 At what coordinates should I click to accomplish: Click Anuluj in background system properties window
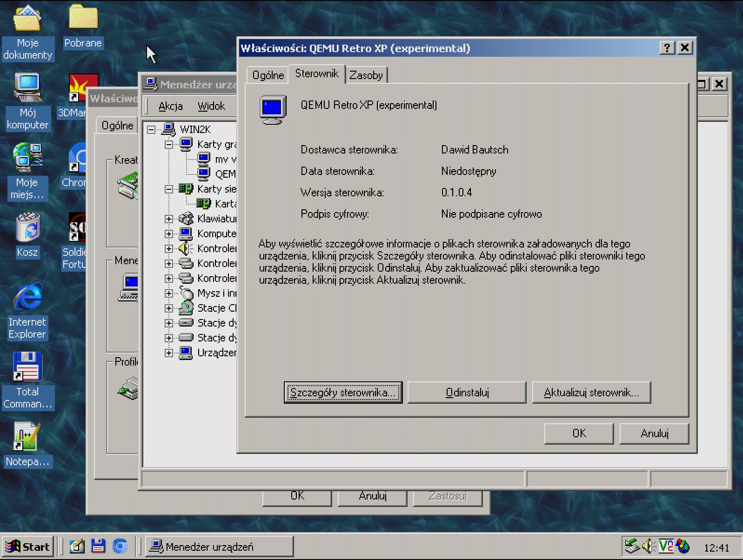click(372, 497)
